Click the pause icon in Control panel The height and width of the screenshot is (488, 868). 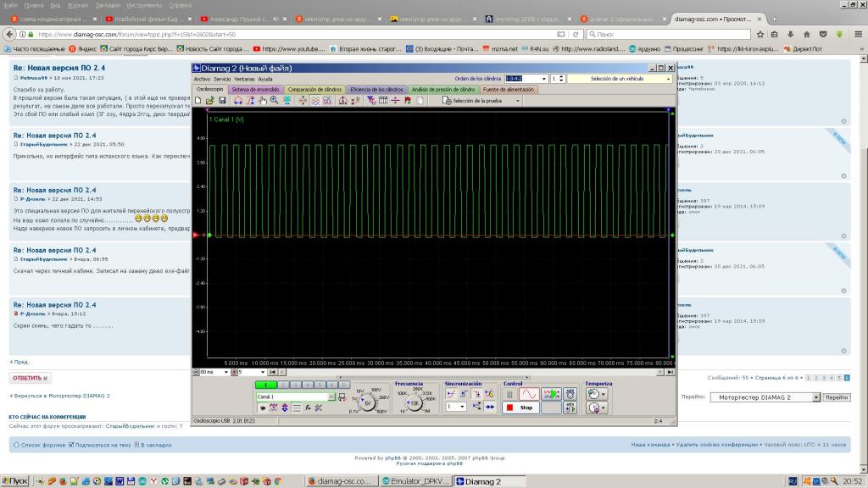509,394
